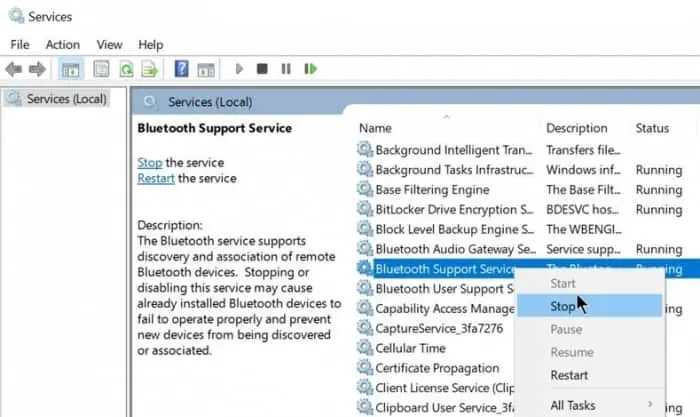Select Background Intelligent Tran... service name
Screen dimensions: 700x417
454,150
